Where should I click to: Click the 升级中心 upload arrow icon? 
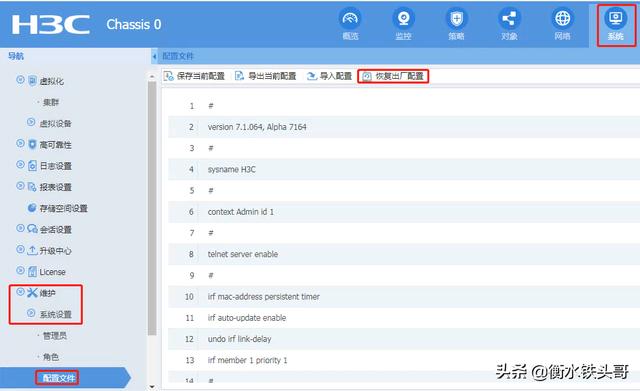coord(33,250)
